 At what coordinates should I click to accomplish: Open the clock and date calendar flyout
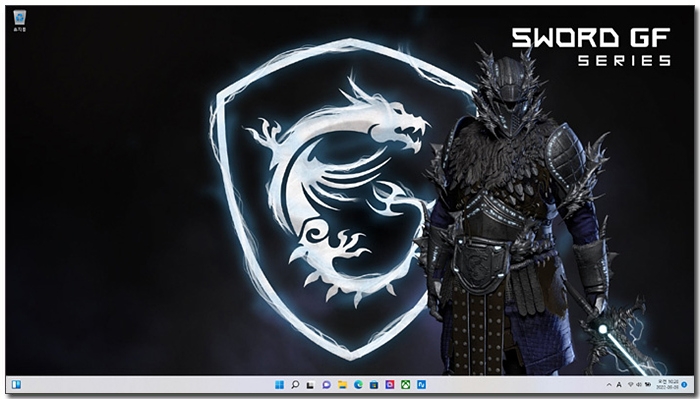[667, 384]
